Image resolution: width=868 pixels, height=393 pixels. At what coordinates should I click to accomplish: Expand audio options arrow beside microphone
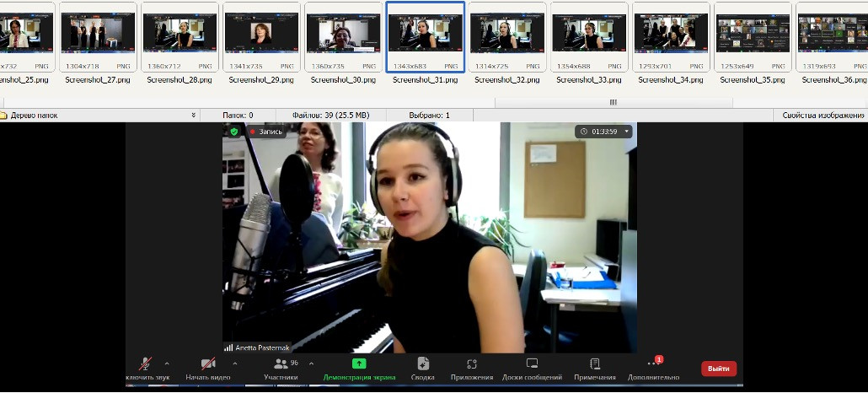point(167,363)
